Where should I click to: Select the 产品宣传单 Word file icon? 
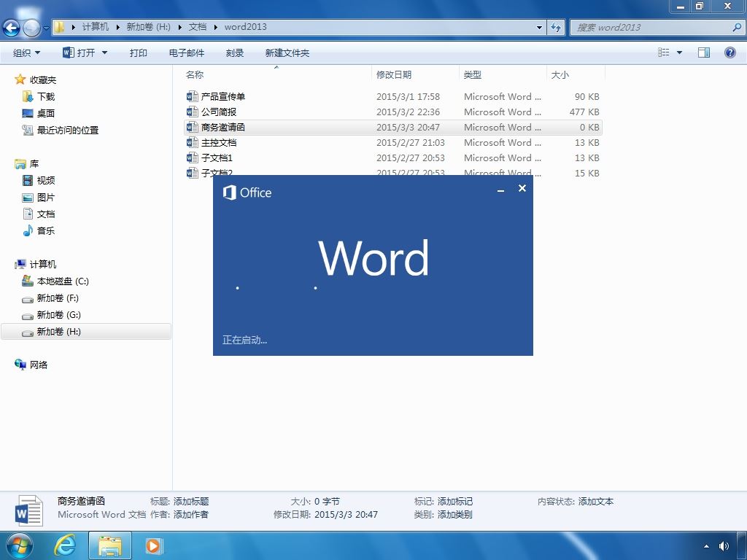tap(193, 96)
